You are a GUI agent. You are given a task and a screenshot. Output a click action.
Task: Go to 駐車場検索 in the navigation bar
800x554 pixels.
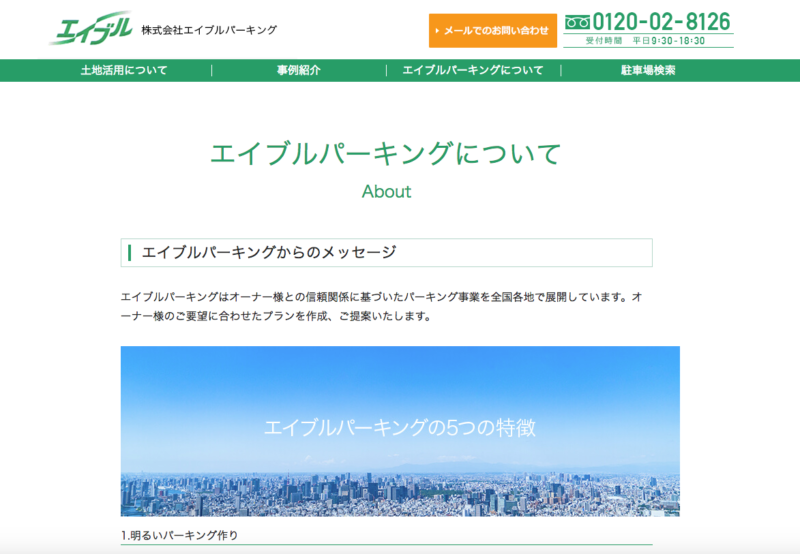(x=648, y=70)
